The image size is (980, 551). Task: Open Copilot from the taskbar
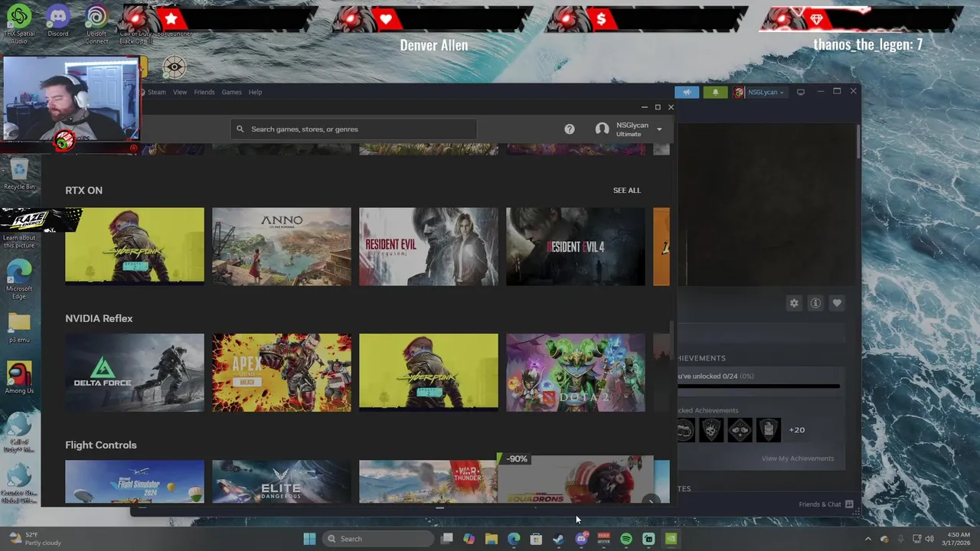coord(469,539)
